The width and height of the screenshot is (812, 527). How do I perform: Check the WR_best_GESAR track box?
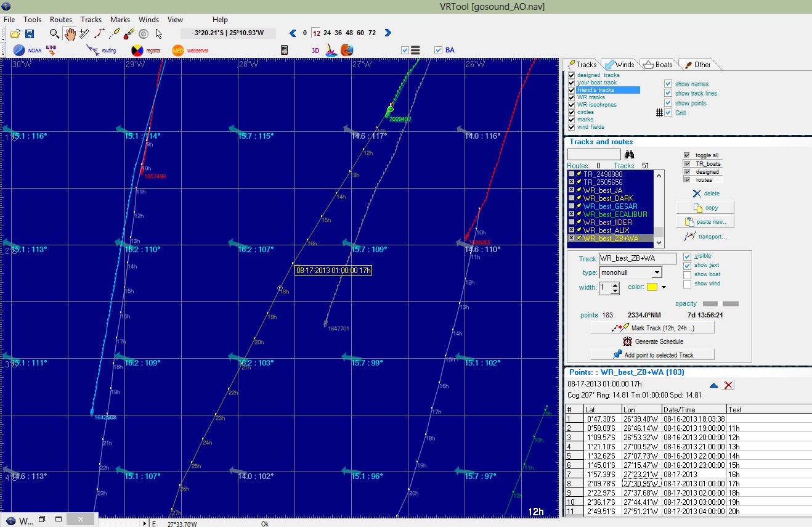pos(571,206)
